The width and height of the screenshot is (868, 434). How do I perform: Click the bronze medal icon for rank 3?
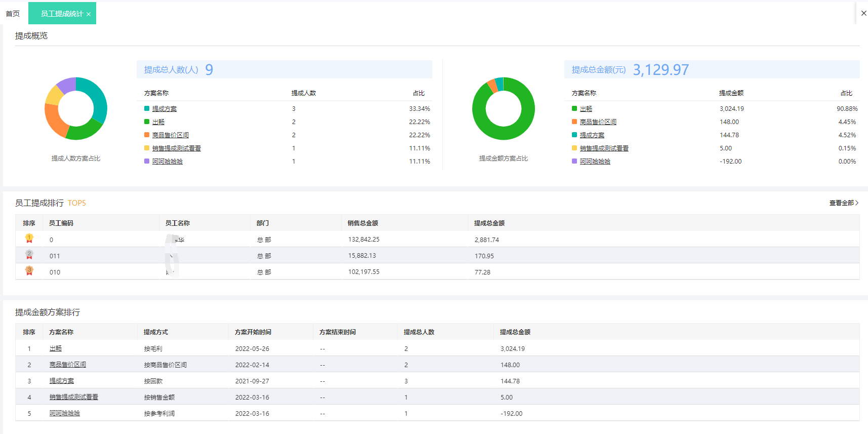[x=29, y=271]
